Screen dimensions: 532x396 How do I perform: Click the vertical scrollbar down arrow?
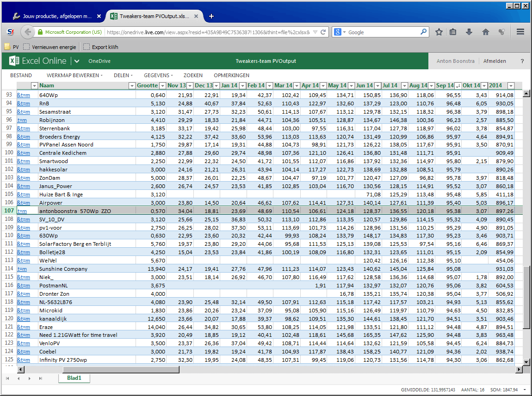point(526,362)
